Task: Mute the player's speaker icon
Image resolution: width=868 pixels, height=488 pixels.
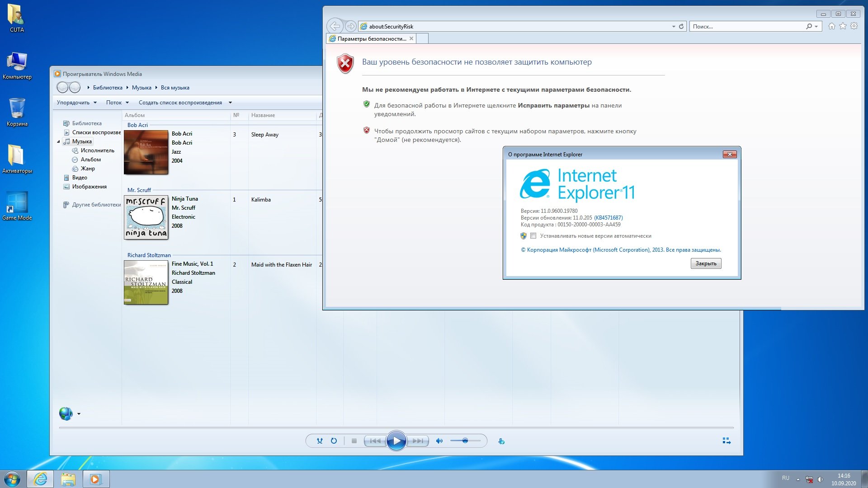Action: pos(439,441)
